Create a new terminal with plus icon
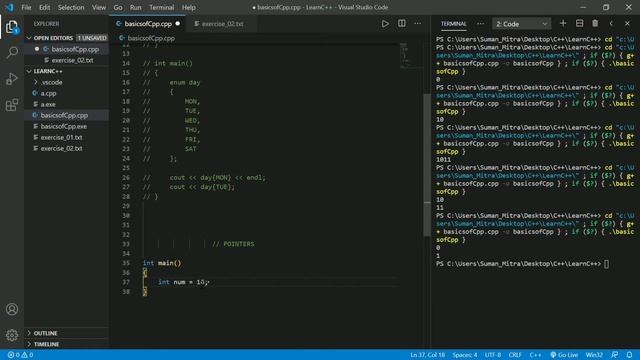 tap(563, 24)
